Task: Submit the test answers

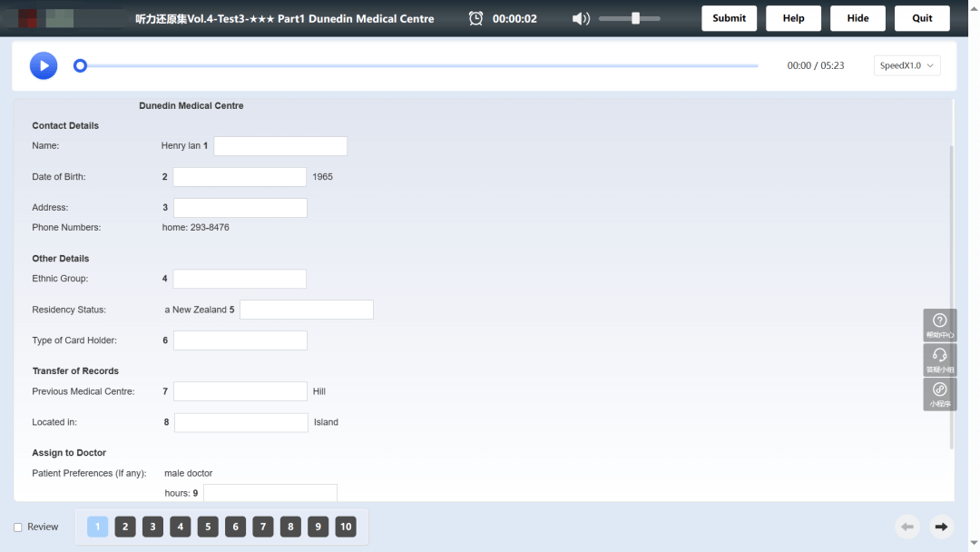Action: 729,18
